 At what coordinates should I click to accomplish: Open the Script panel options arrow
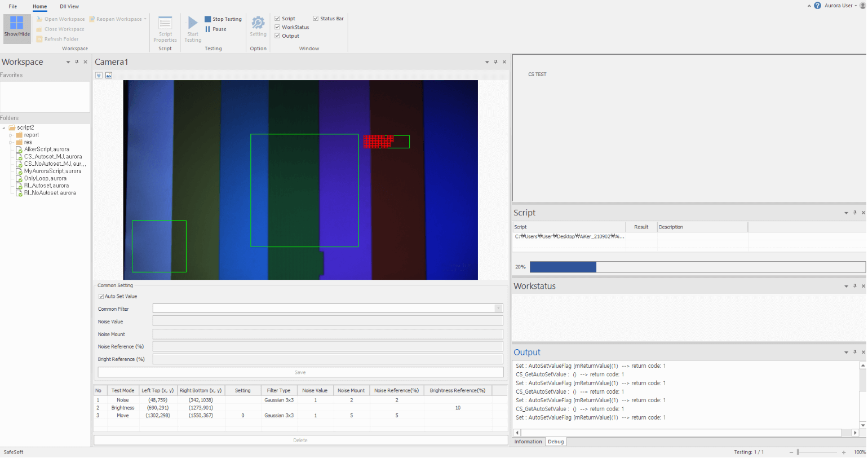click(x=846, y=213)
